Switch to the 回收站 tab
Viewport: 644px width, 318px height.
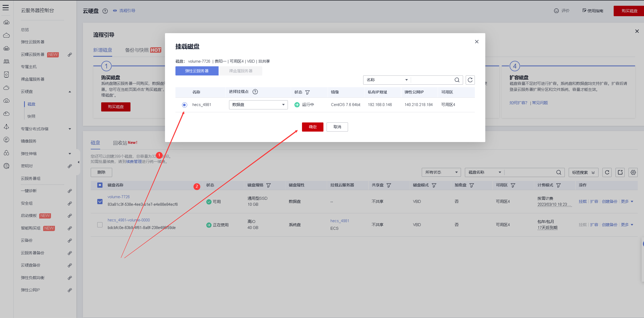coord(120,143)
